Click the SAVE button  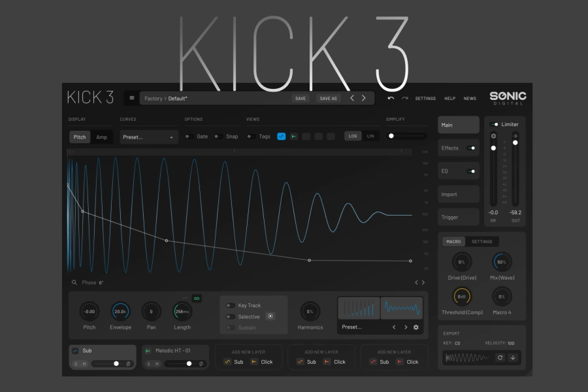pyautogui.click(x=301, y=98)
